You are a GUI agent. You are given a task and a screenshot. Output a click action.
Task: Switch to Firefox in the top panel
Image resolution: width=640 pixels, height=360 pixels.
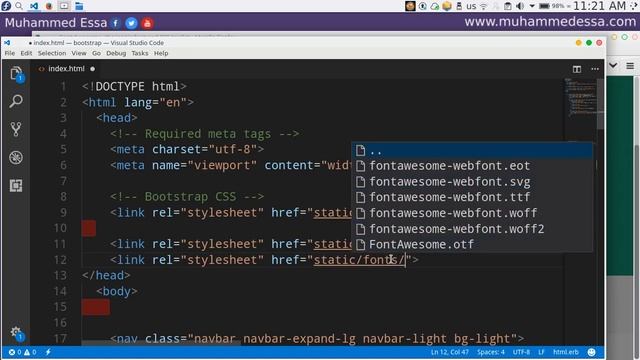point(49,6)
